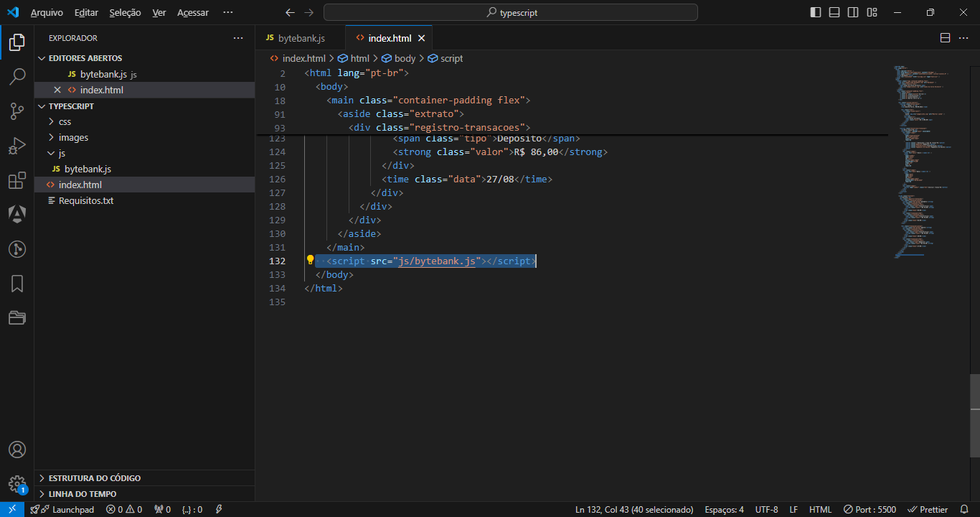Click the code minimap overview
Viewport: 980px width, 517px height.
pyautogui.click(x=925, y=162)
